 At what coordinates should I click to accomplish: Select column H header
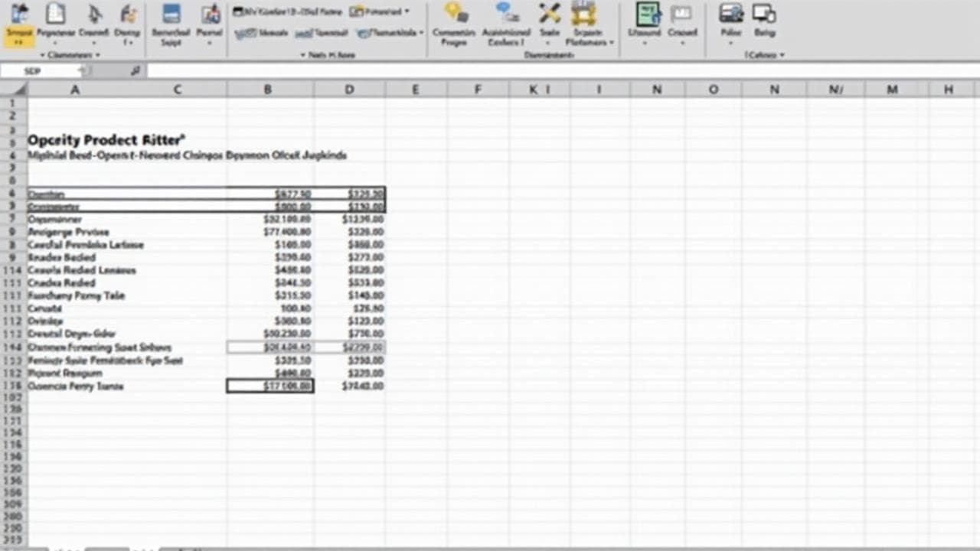click(x=949, y=90)
